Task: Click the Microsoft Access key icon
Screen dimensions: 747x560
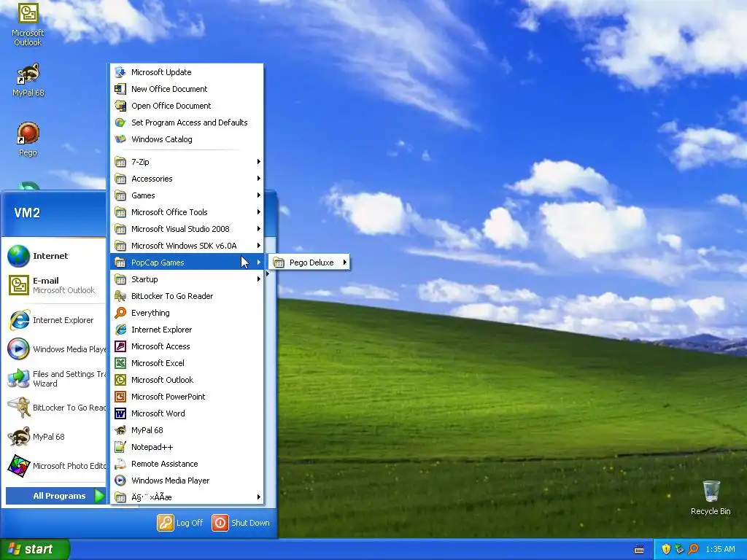Action: [120, 346]
